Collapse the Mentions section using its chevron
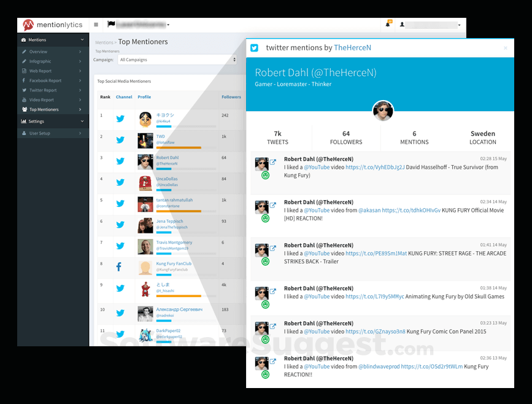 (82, 39)
